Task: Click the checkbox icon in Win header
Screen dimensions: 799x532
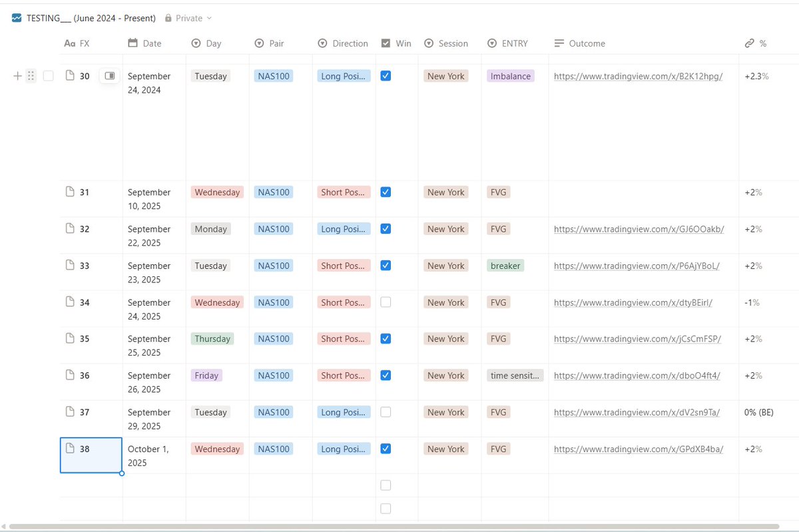Action: tap(386, 43)
